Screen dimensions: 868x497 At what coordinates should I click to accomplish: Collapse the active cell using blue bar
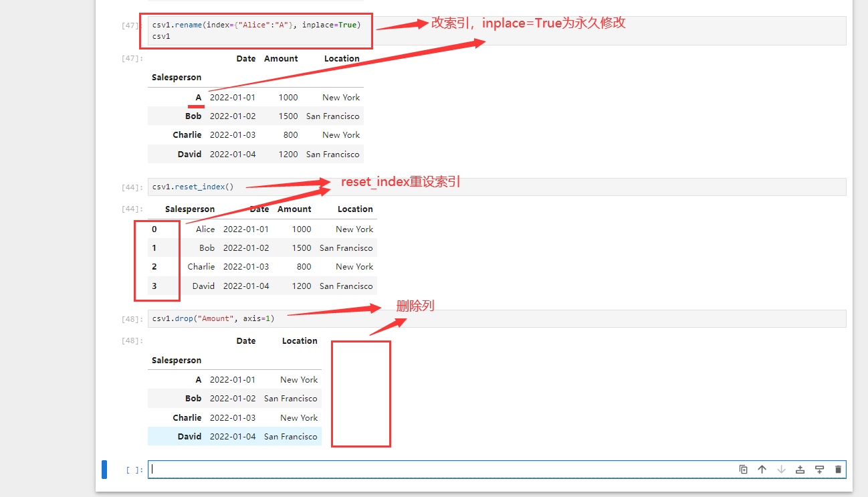[x=104, y=470]
